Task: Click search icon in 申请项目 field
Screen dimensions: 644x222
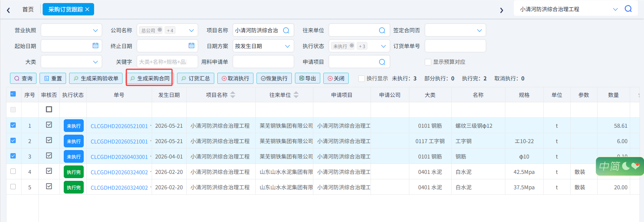Action: pos(382,62)
